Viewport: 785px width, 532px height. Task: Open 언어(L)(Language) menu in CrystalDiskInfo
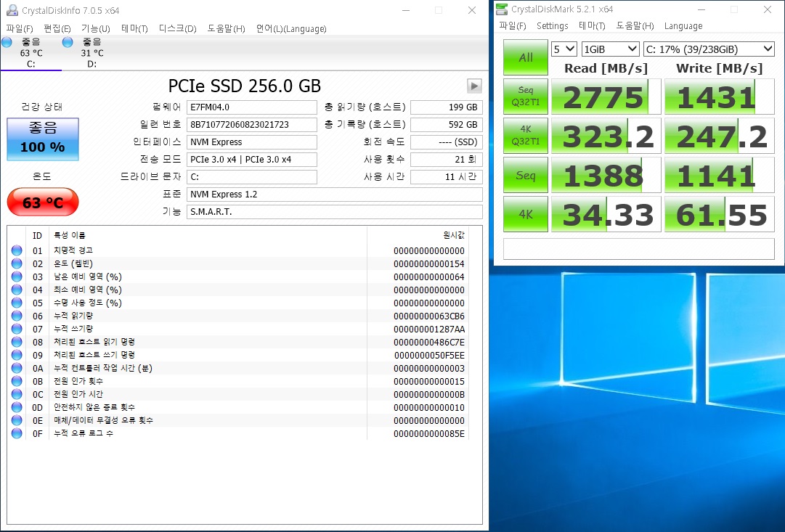[291, 28]
